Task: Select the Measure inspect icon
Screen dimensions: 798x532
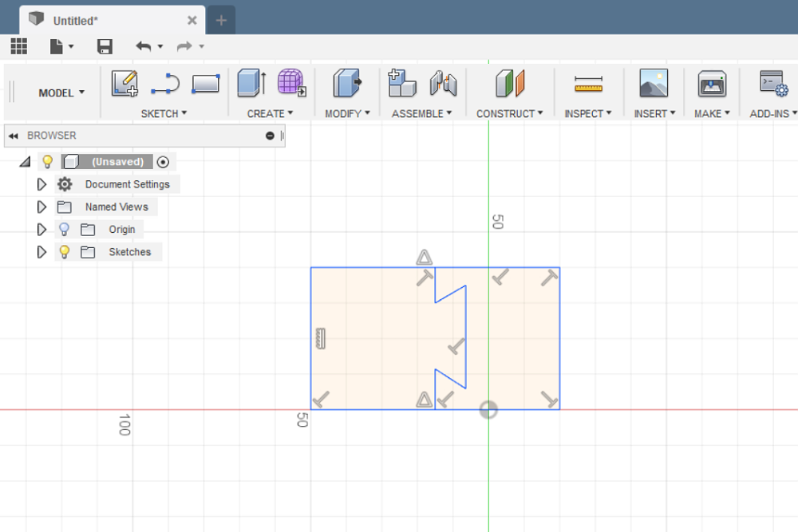Action: tap(588, 84)
